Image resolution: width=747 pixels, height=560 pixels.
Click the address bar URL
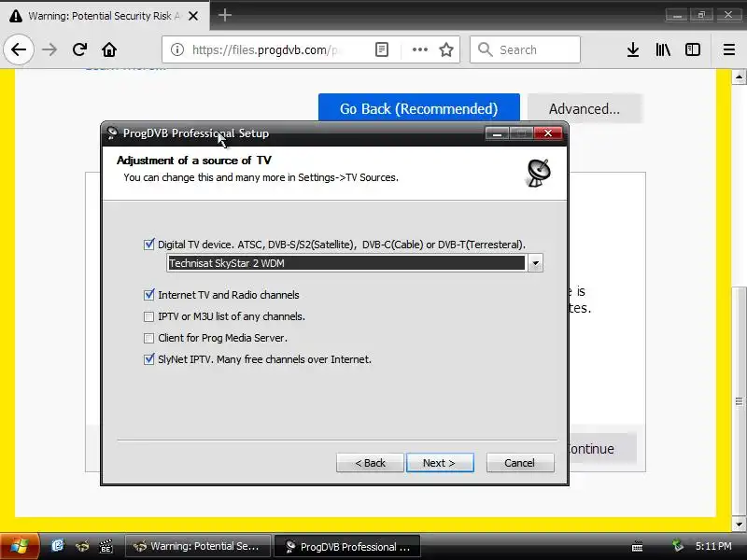(265, 49)
